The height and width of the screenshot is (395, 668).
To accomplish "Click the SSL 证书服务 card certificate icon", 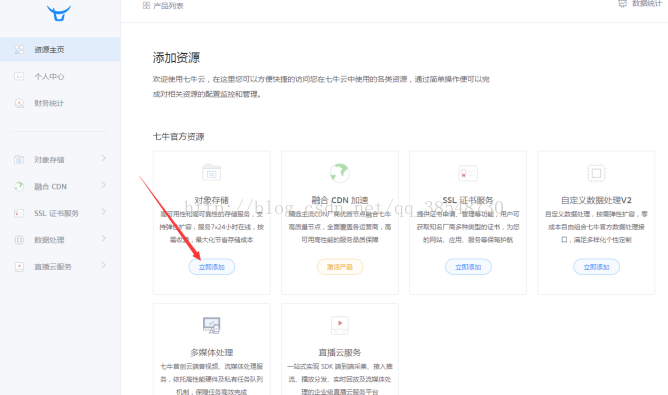I will tap(468, 173).
